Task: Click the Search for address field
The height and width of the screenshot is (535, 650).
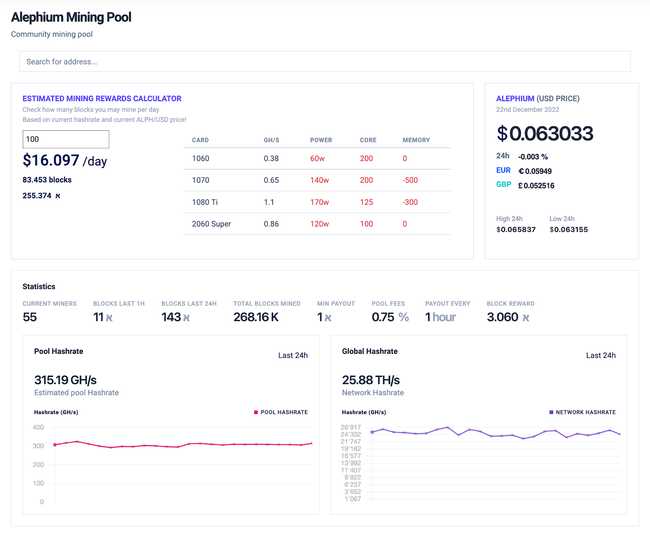Action: tap(324, 62)
